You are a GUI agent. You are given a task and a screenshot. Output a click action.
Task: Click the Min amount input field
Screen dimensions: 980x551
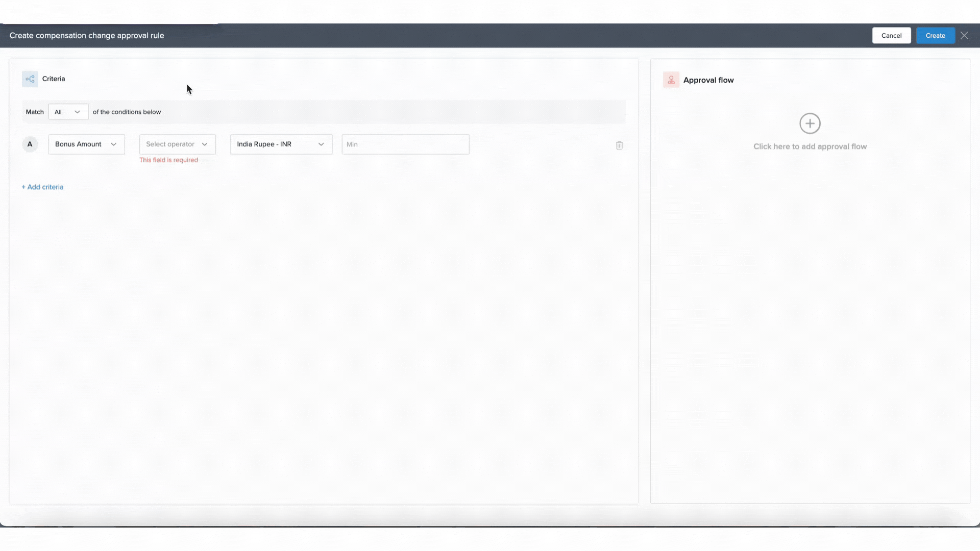coord(405,144)
